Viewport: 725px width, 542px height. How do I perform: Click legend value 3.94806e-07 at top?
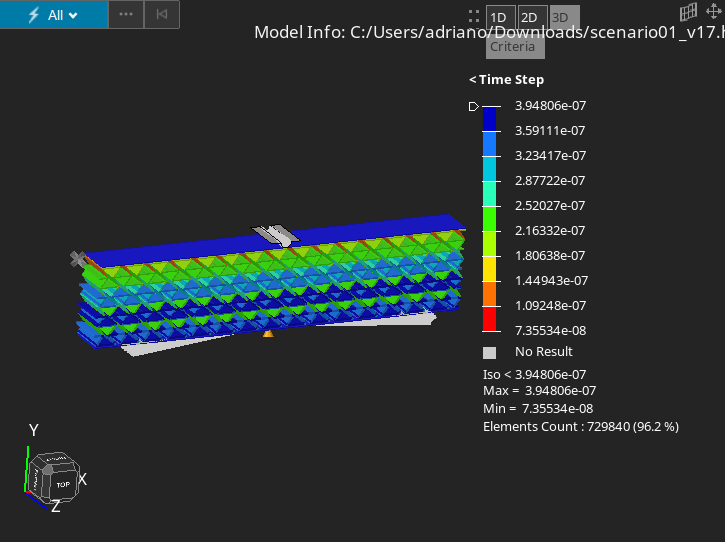tap(550, 106)
